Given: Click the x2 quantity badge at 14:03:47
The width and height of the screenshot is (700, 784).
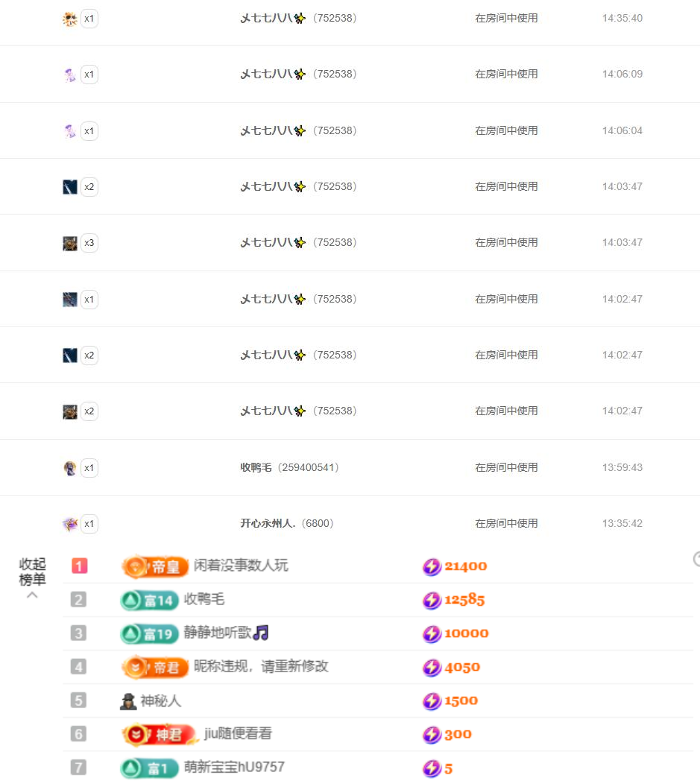Looking at the screenshot, I should point(89,187).
